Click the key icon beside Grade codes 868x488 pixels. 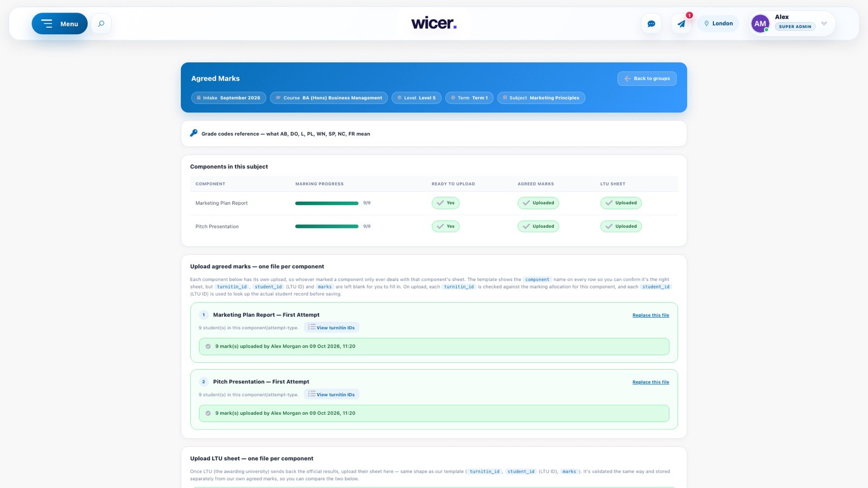(x=194, y=133)
